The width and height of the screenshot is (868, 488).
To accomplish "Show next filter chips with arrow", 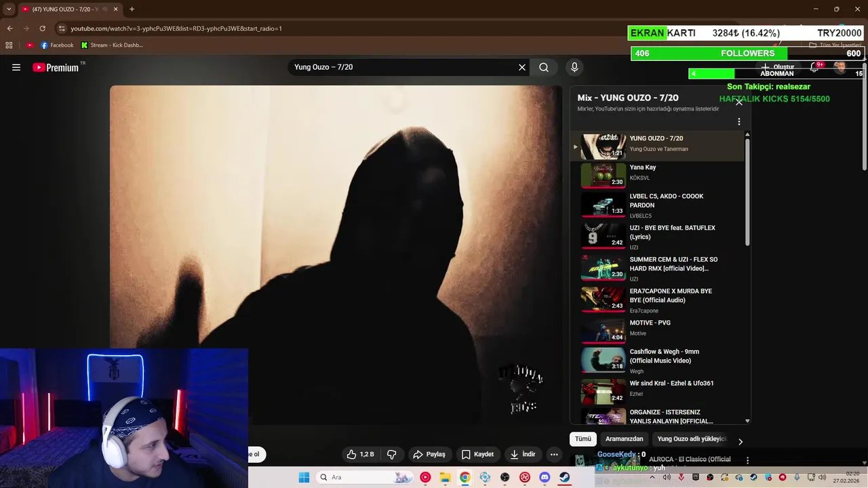I will click(x=741, y=441).
